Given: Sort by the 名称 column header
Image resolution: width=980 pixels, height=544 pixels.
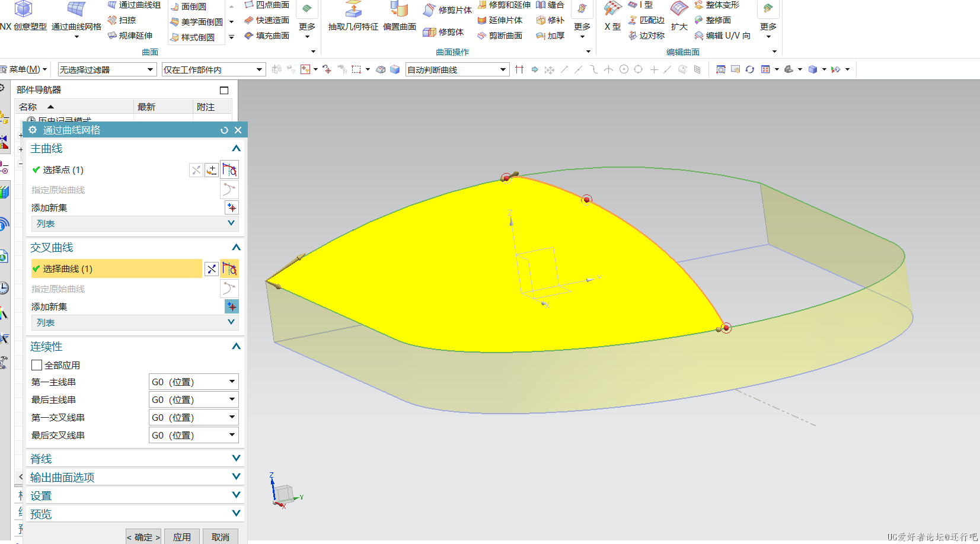Looking at the screenshot, I should point(74,107).
